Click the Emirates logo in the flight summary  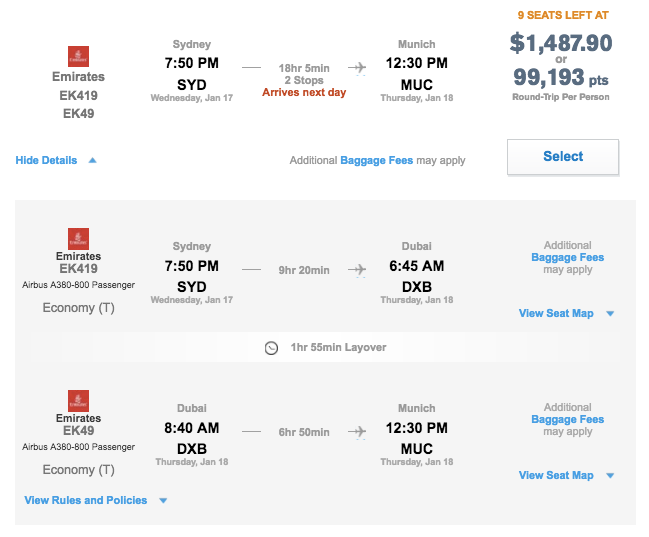pyautogui.click(x=78, y=57)
